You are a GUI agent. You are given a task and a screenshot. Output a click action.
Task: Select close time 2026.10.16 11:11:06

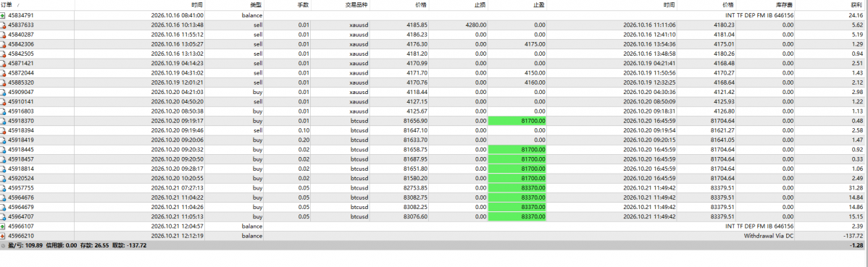pyautogui.click(x=649, y=25)
